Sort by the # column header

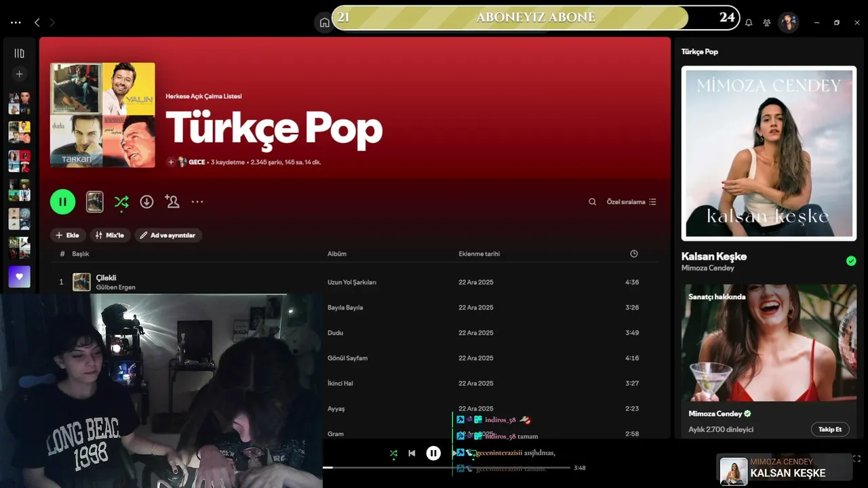(62, 254)
